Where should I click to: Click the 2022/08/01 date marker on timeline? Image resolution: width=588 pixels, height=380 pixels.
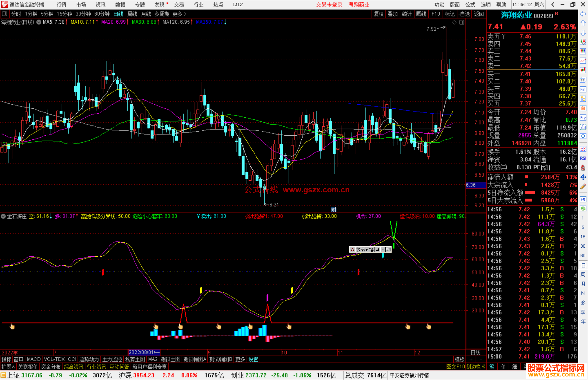144,352
